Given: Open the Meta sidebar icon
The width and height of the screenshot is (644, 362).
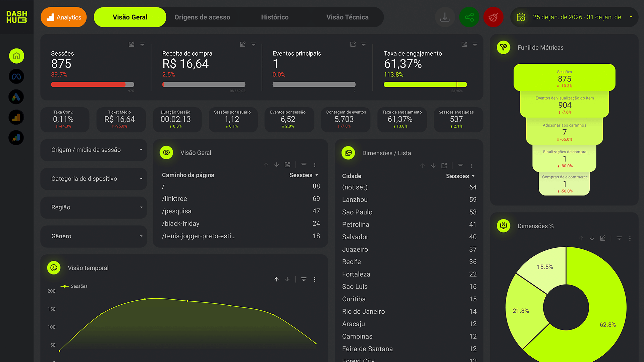Looking at the screenshot, I should click(x=16, y=77).
